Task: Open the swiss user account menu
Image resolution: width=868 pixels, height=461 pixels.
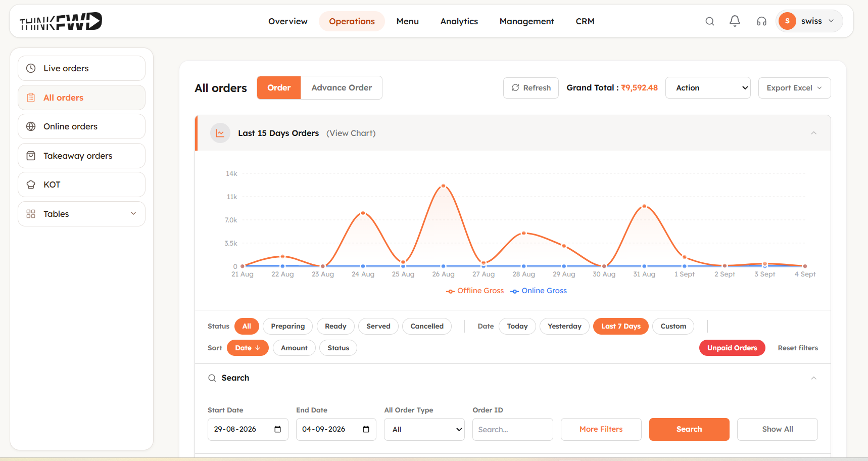Action: click(809, 21)
